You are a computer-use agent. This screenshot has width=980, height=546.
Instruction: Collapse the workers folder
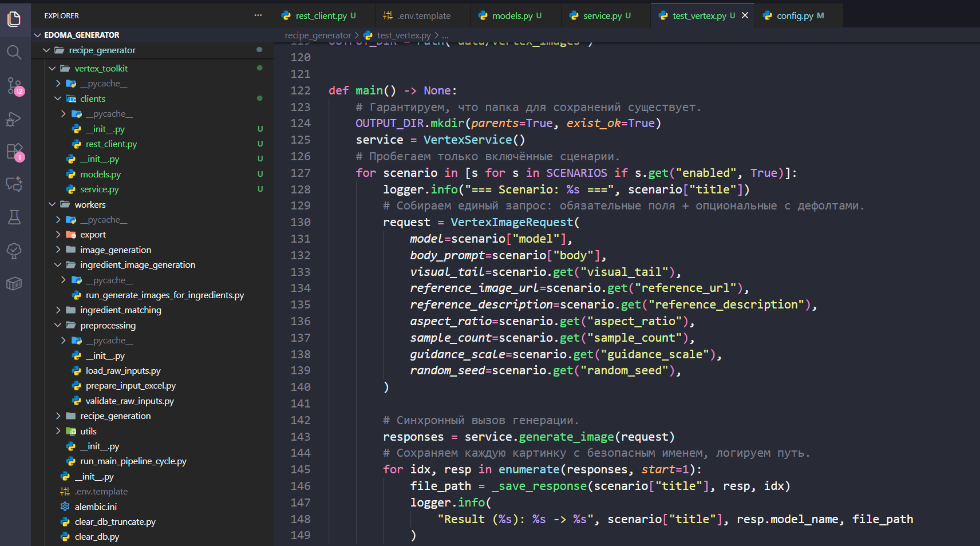coord(52,205)
